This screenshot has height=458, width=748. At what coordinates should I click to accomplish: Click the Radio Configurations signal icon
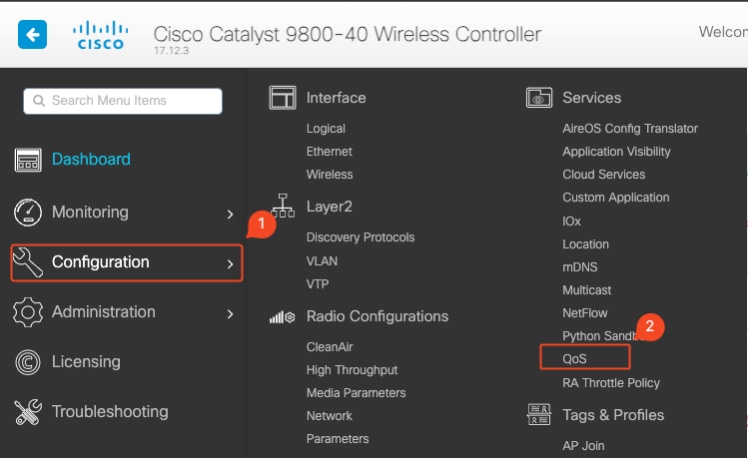tap(282, 317)
